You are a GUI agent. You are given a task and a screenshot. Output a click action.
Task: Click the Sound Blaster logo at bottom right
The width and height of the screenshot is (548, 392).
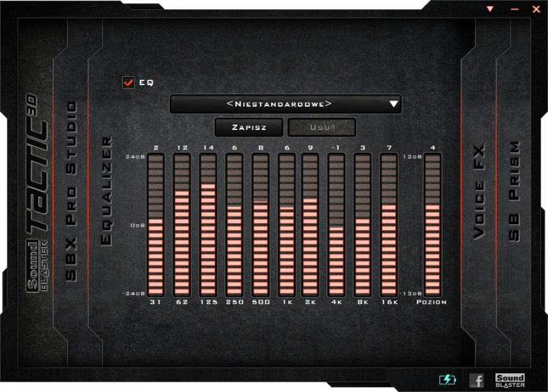[x=510, y=380]
